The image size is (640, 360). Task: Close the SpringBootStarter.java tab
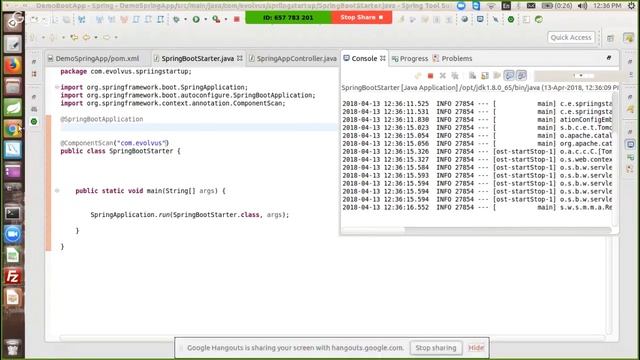click(240, 58)
